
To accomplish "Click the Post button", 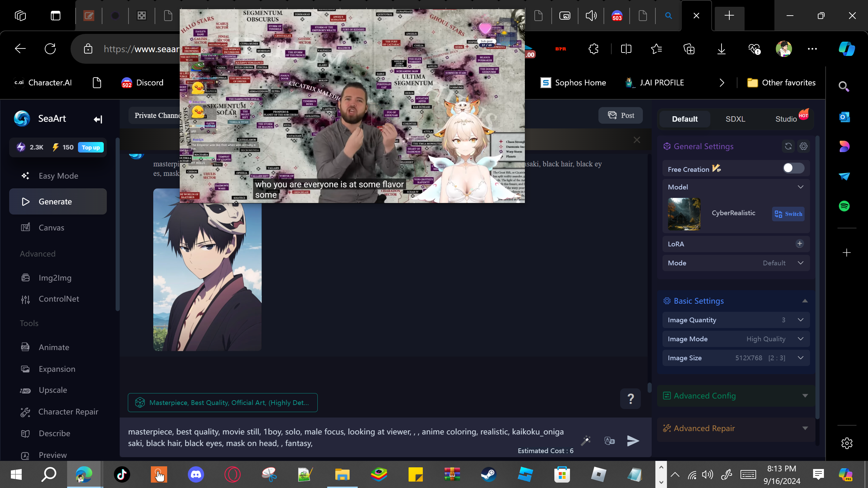I will pyautogui.click(x=620, y=116).
